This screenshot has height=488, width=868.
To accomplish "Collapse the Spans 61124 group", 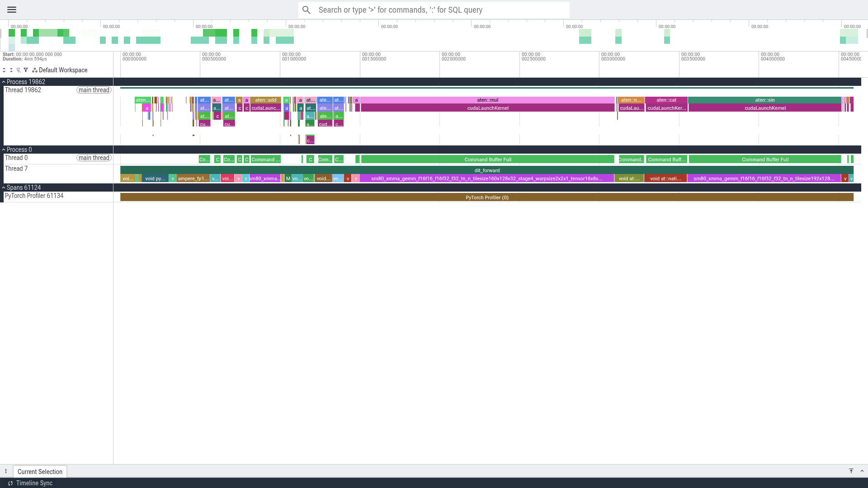I will tap(4, 188).
